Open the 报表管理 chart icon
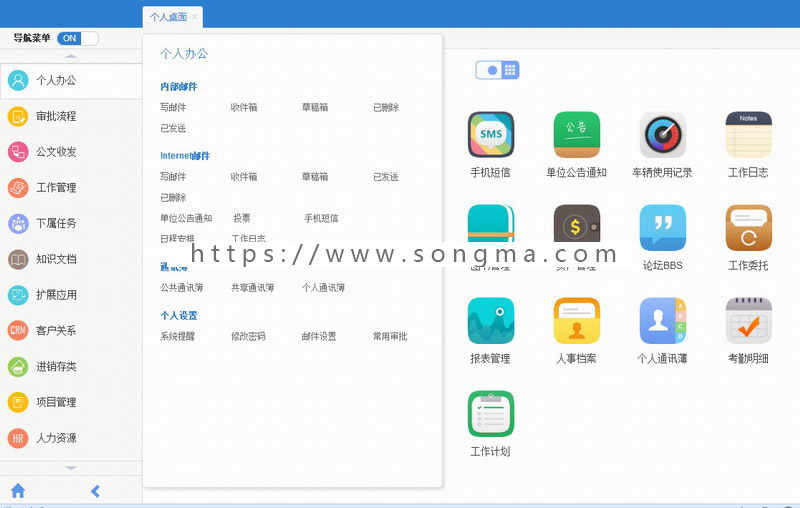Image resolution: width=800 pixels, height=508 pixels. click(x=491, y=320)
